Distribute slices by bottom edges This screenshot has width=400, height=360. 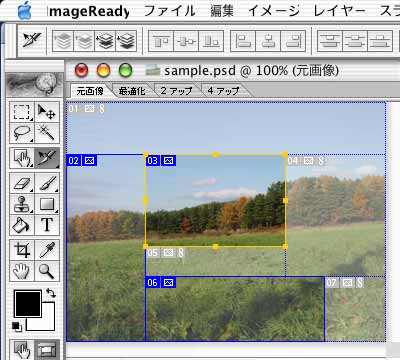(x=380, y=41)
